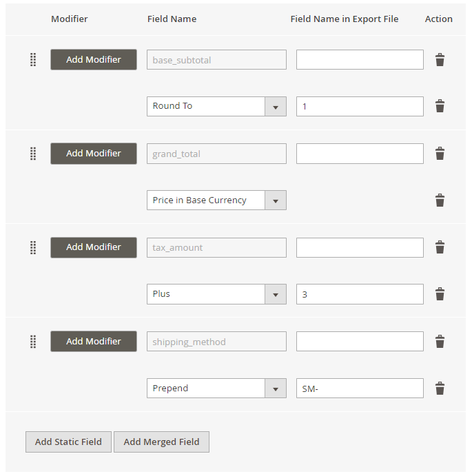472x476 pixels.
Task: Delete the base_subtotal field row
Action: 440,59
